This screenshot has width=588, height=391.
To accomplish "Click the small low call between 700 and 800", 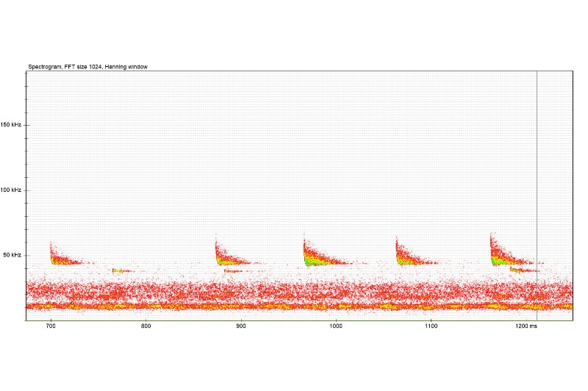I will [123, 270].
